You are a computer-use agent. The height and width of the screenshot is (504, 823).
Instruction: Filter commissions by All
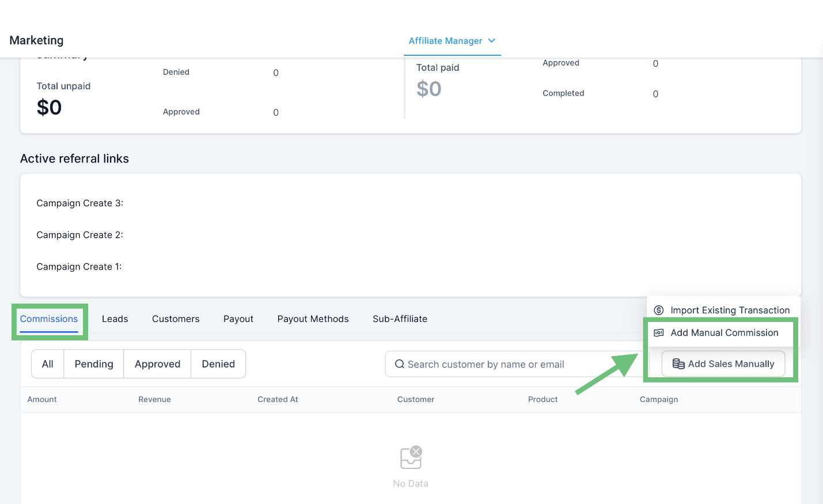coord(48,364)
